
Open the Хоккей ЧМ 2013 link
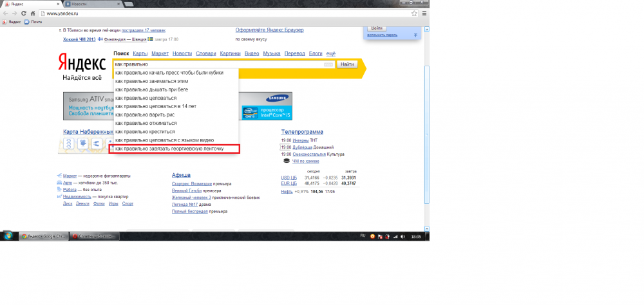pyautogui.click(x=79, y=39)
